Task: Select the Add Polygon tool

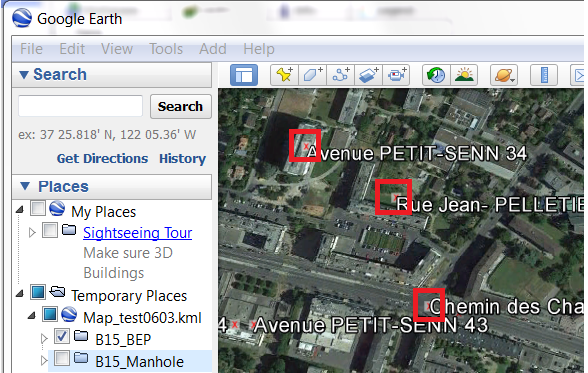Action: coord(313,75)
